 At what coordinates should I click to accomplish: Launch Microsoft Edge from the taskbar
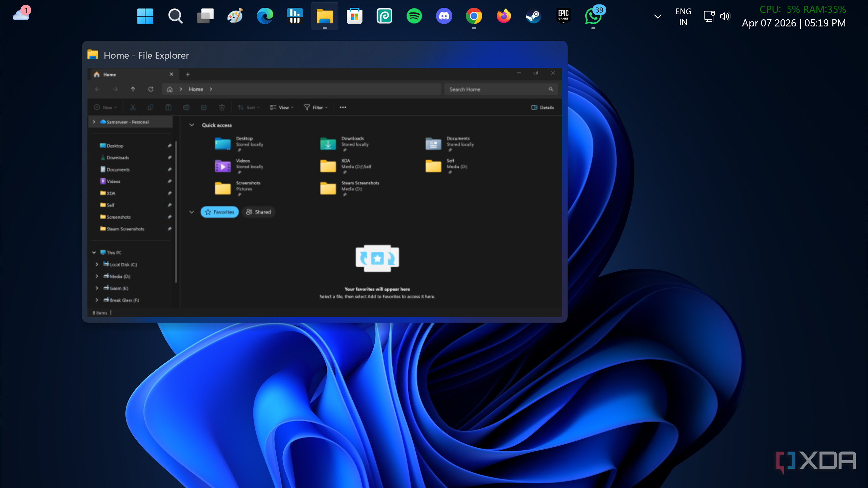pyautogui.click(x=265, y=16)
